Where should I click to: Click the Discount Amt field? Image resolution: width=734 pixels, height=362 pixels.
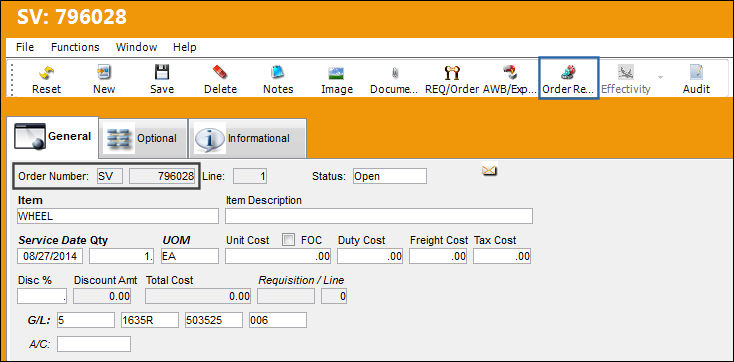(102, 296)
